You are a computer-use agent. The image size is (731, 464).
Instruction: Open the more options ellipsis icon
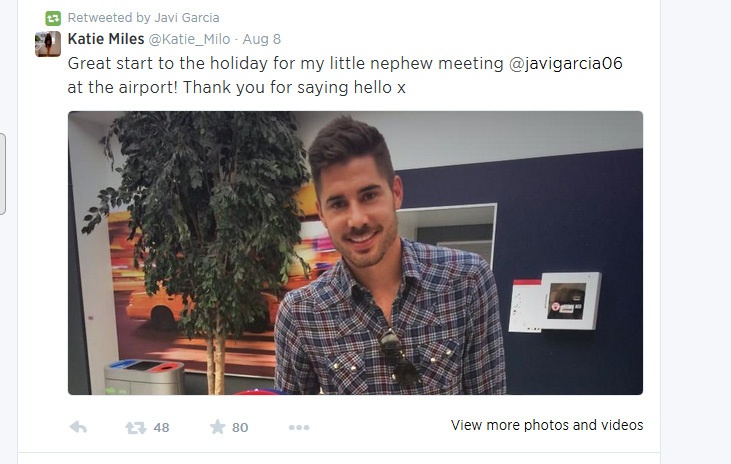[299, 427]
